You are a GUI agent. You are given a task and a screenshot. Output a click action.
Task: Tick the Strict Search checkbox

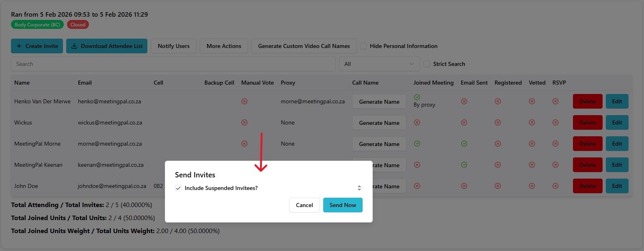click(x=427, y=64)
